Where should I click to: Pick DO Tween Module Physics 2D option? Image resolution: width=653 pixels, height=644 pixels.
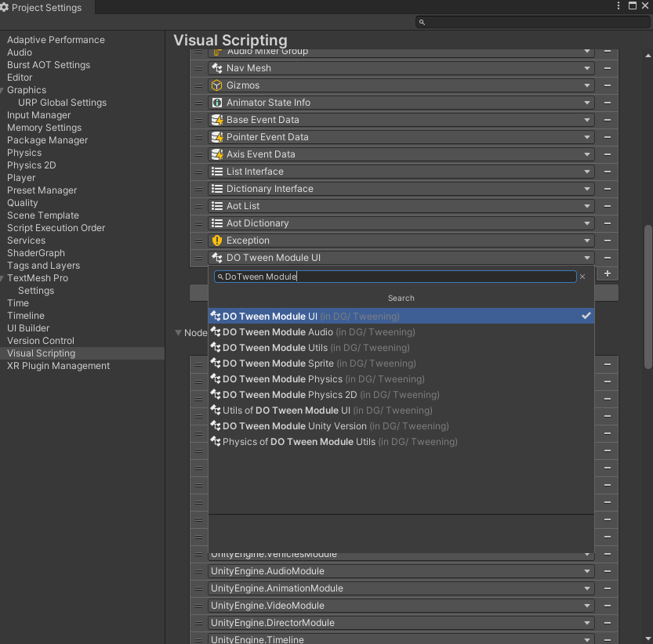tap(290, 395)
